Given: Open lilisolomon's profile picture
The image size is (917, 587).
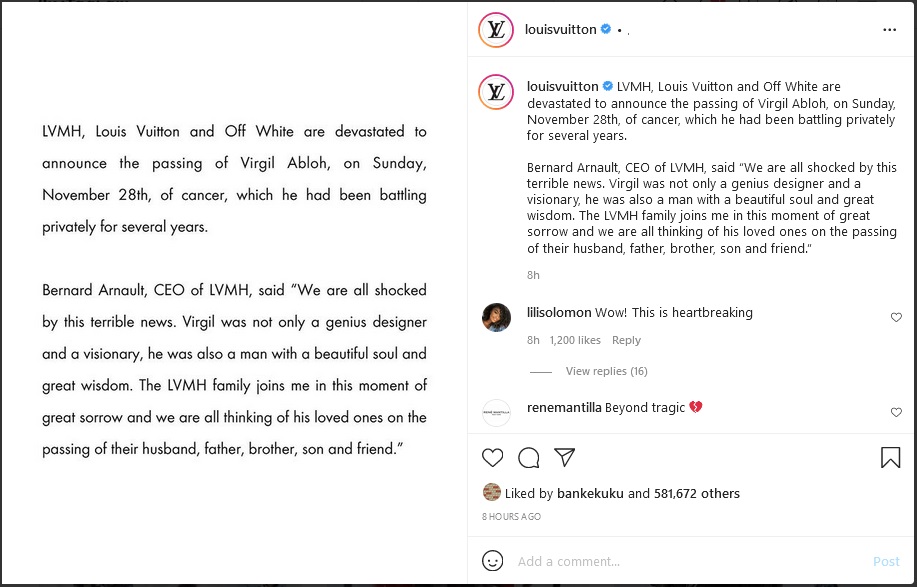Looking at the screenshot, I should pyautogui.click(x=496, y=317).
